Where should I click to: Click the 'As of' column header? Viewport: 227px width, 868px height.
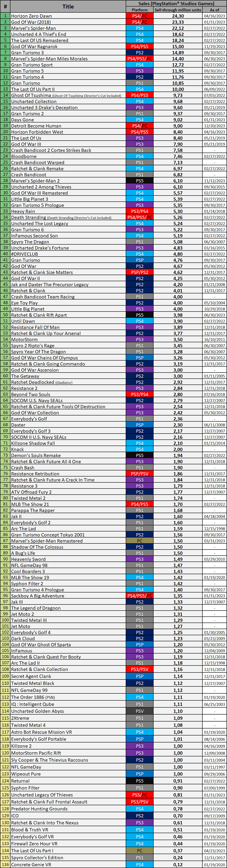(215, 10)
